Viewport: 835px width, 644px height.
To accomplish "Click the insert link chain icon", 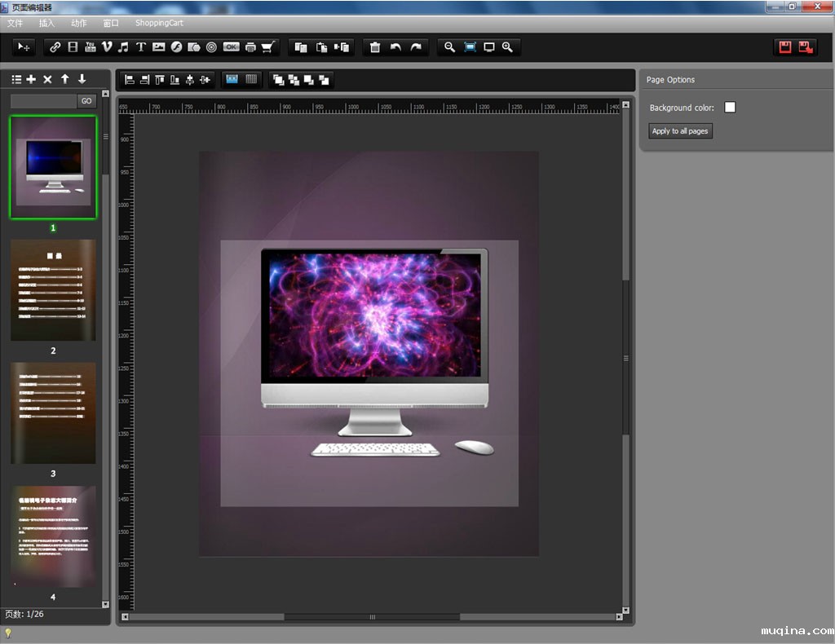I will [x=55, y=47].
